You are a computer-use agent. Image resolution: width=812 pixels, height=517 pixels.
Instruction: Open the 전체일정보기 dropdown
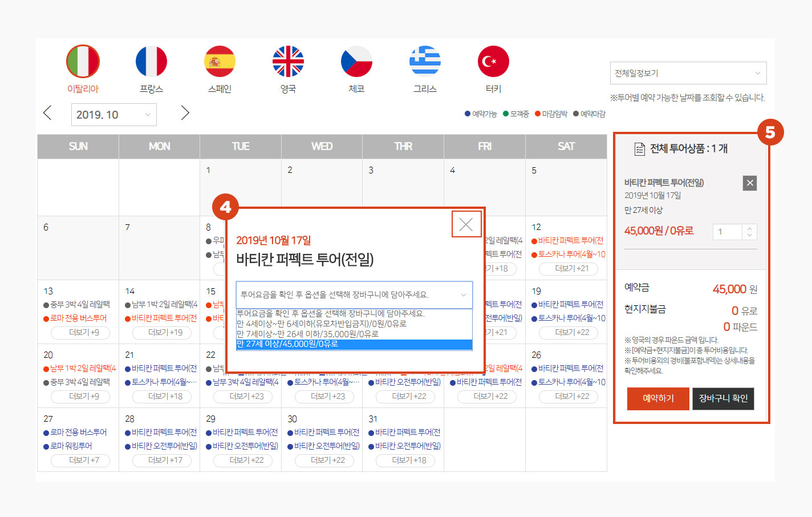688,73
